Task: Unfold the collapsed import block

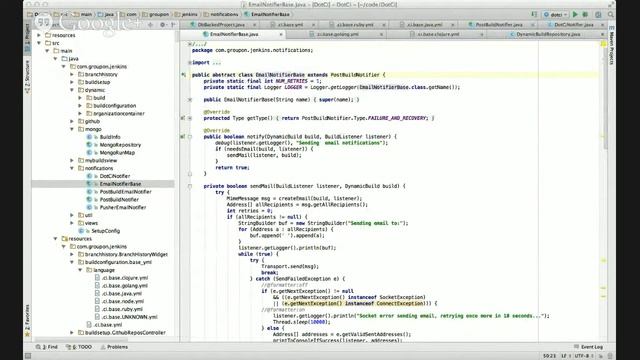Action: coord(190,62)
